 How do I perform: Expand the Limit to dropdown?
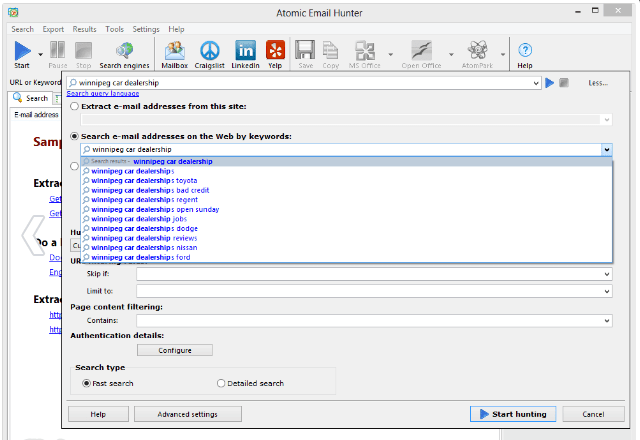[x=607, y=291]
